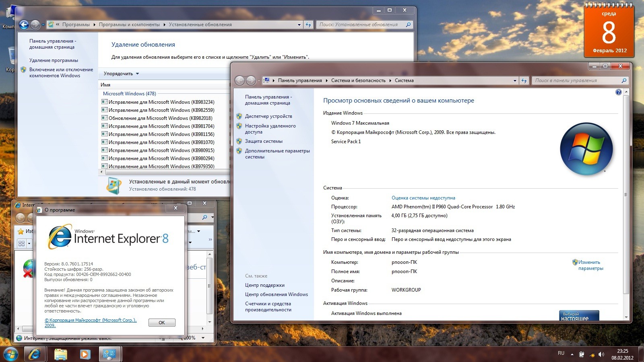The height and width of the screenshot is (362, 644).
Task: Expand the IE command bar chevron
Action: (210, 239)
